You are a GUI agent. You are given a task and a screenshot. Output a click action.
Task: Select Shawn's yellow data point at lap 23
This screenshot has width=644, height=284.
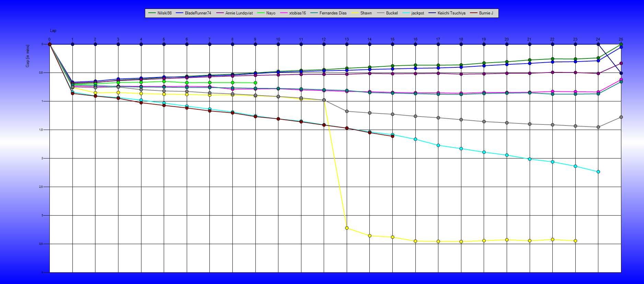pos(575,241)
